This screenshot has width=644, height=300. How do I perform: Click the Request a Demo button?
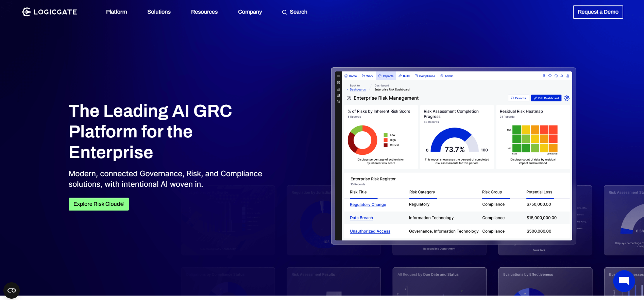point(598,12)
